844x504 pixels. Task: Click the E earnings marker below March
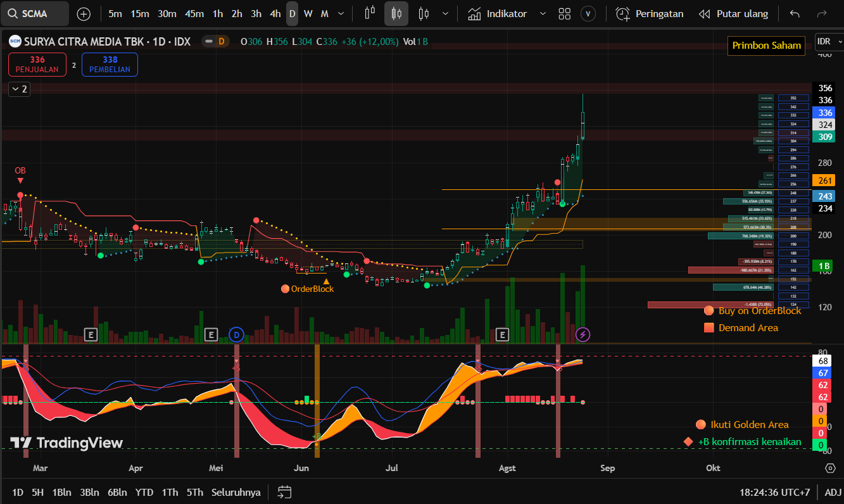click(91, 334)
